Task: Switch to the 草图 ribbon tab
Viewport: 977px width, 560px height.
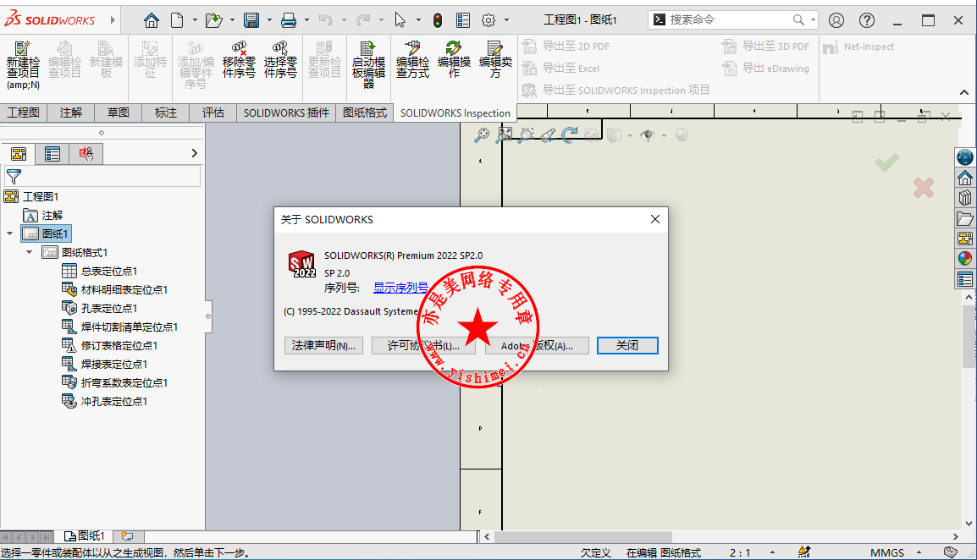Action: pyautogui.click(x=118, y=113)
